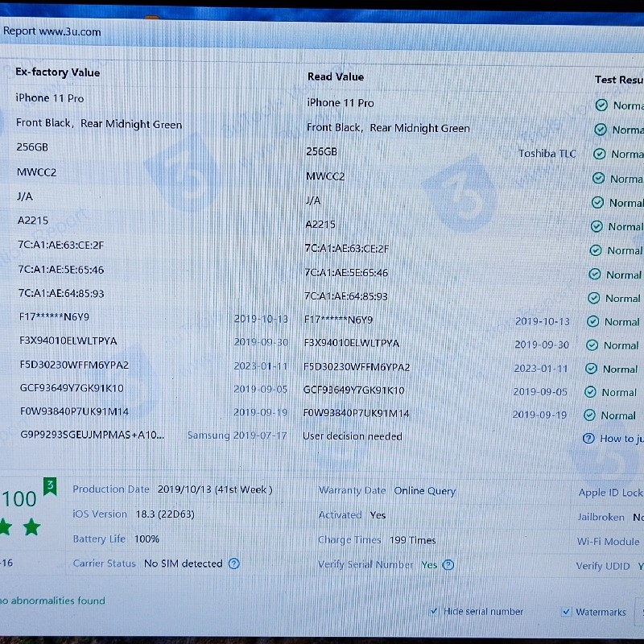Toggle the Watermarks checkbox
644x644 pixels.
click(x=566, y=612)
